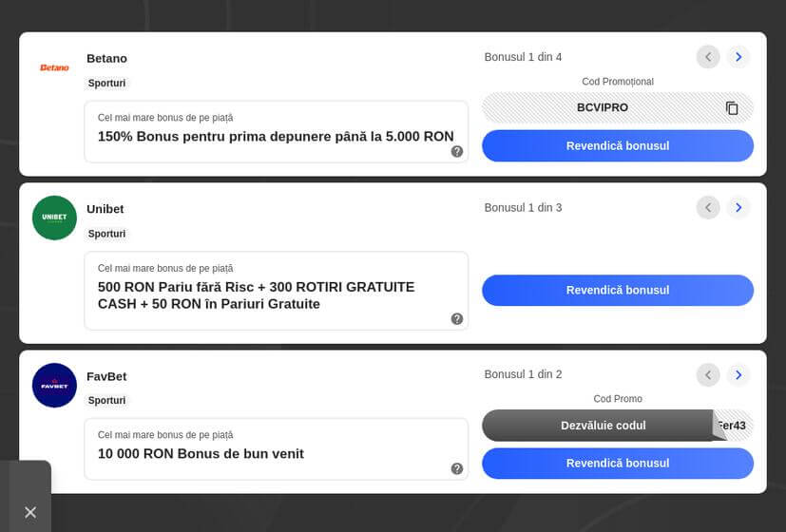Viewport: 786px width, 532px height.
Task: Click the Betano logo
Action: (54, 67)
